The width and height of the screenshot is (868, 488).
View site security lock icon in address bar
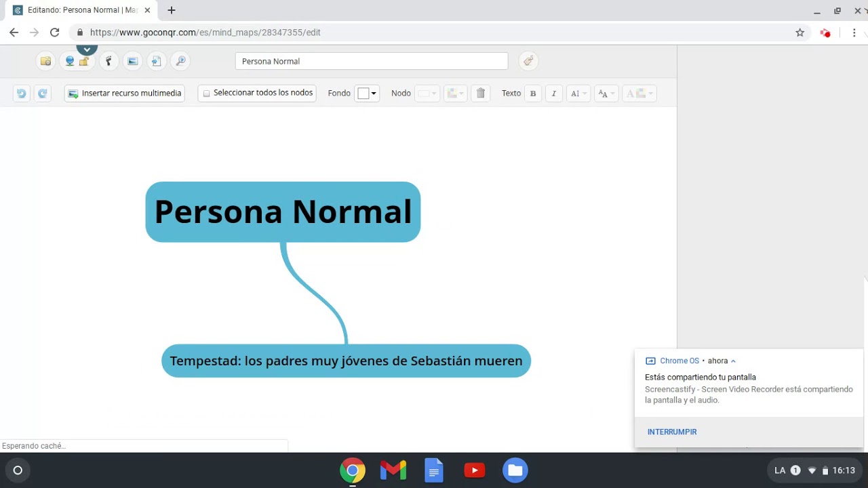tap(80, 33)
